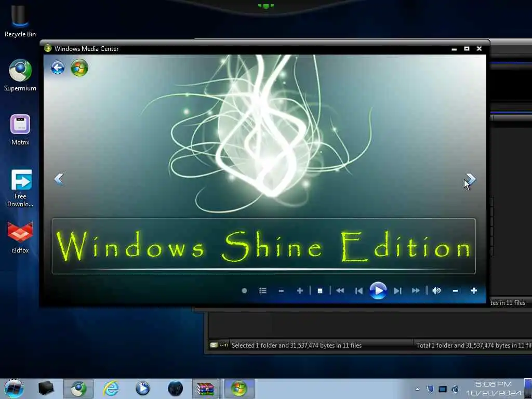532x399 pixels.
Task: Channel down using the minus beside guide icon
Action: coord(281,291)
